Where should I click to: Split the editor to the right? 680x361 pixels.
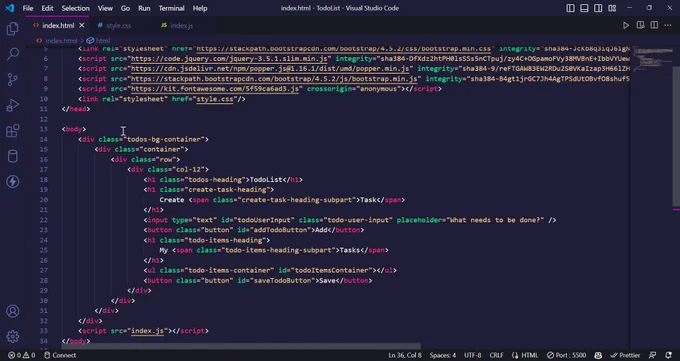pyautogui.click(x=654, y=25)
